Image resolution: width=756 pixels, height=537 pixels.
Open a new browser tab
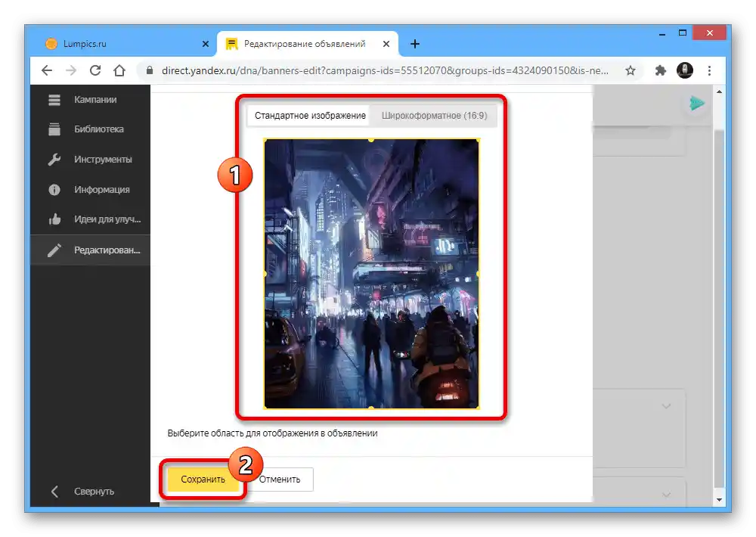(414, 44)
